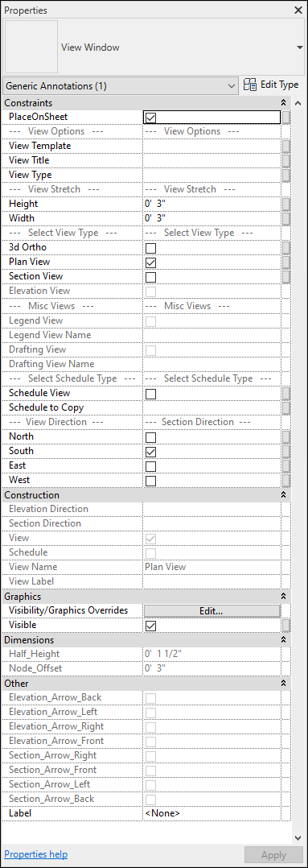The height and width of the screenshot is (868, 308).
Task: Click the View Window type preview thumbnail
Action: click(x=31, y=47)
